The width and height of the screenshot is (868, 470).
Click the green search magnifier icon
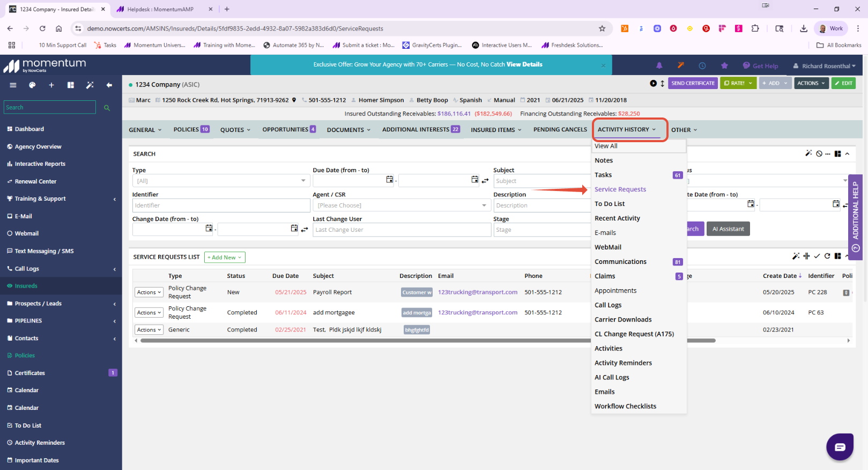coord(107,108)
